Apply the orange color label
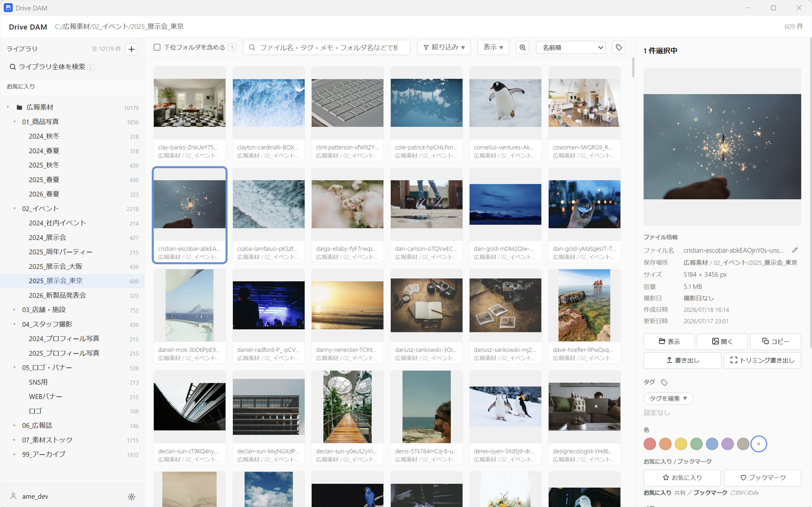Viewport: 812px width, 507px height. pos(665,444)
